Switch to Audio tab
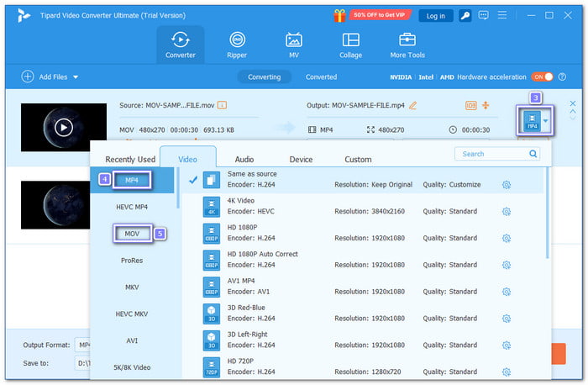The height and width of the screenshot is (385, 588). pos(244,159)
